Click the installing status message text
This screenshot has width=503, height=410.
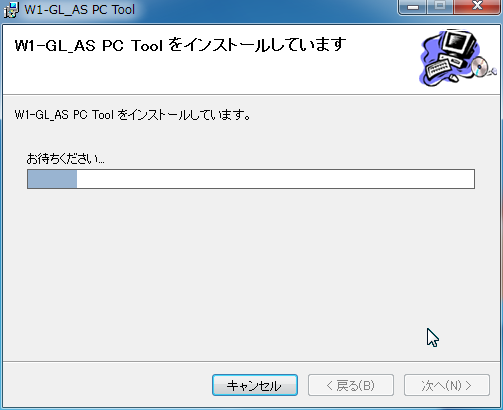(133, 115)
